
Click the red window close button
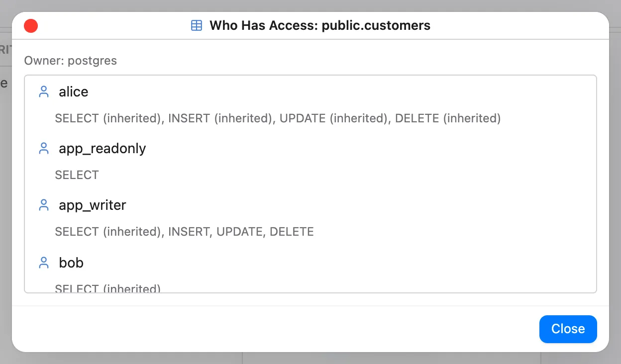click(x=31, y=26)
